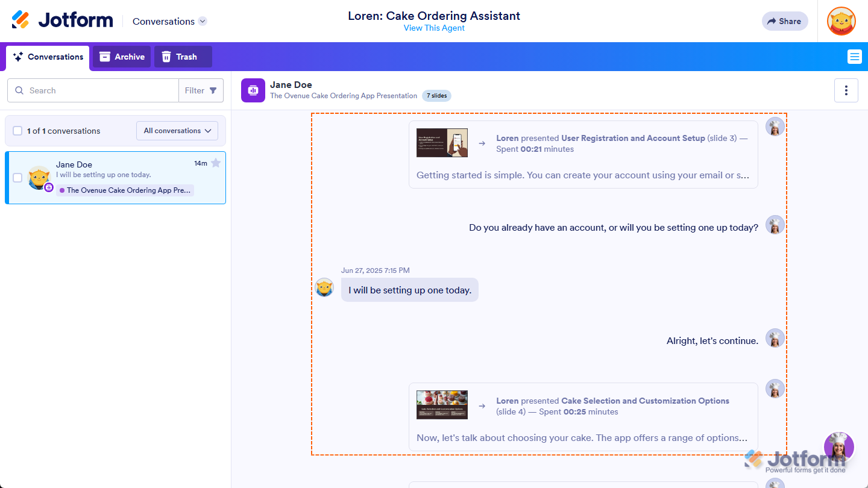Screen dimensions: 868x488
Task: Switch to the Trash tab
Action: 183,57
